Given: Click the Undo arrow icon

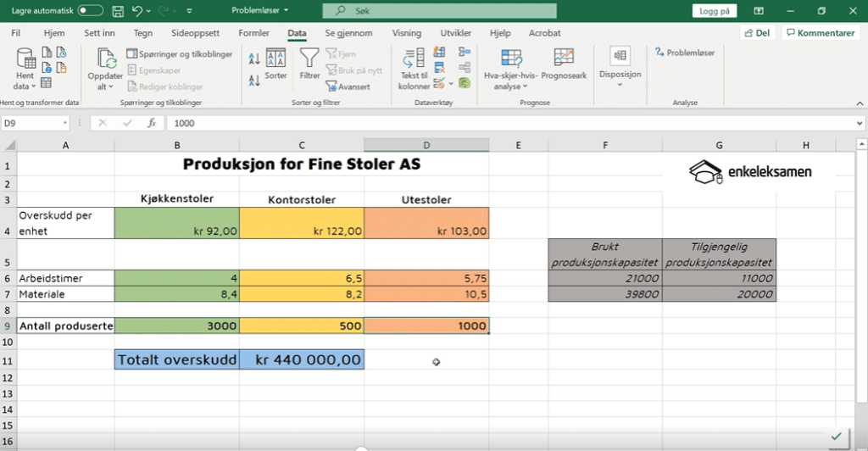Looking at the screenshot, I should 136,10.
